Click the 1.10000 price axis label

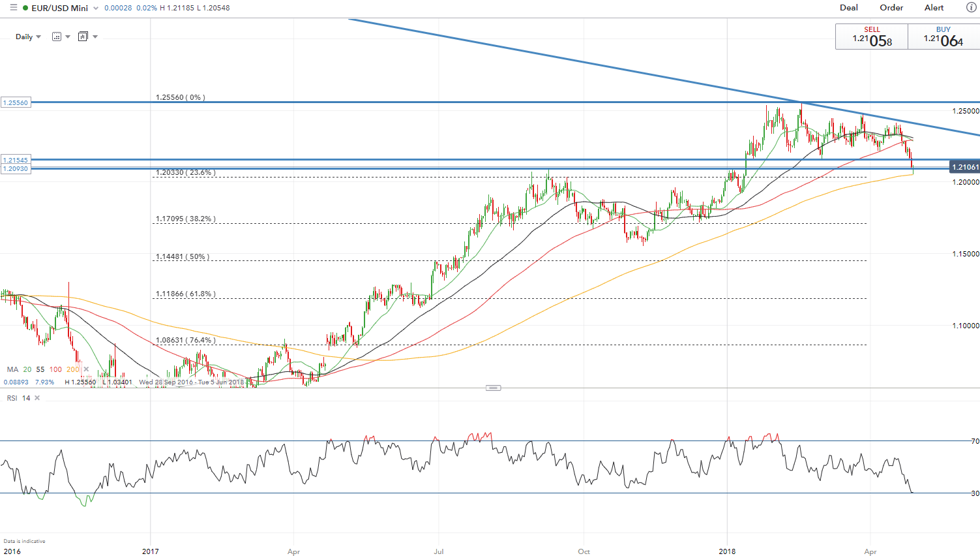coord(966,326)
